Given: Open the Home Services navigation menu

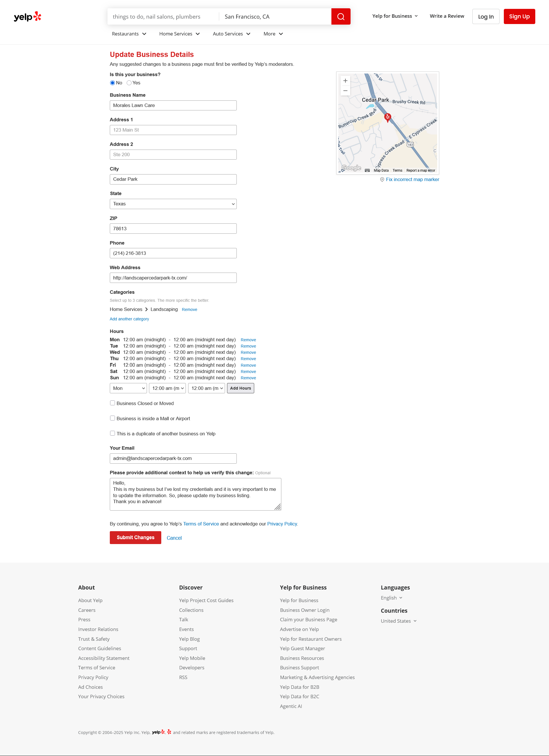Looking at the screenshot, I should tap(179, 34).
